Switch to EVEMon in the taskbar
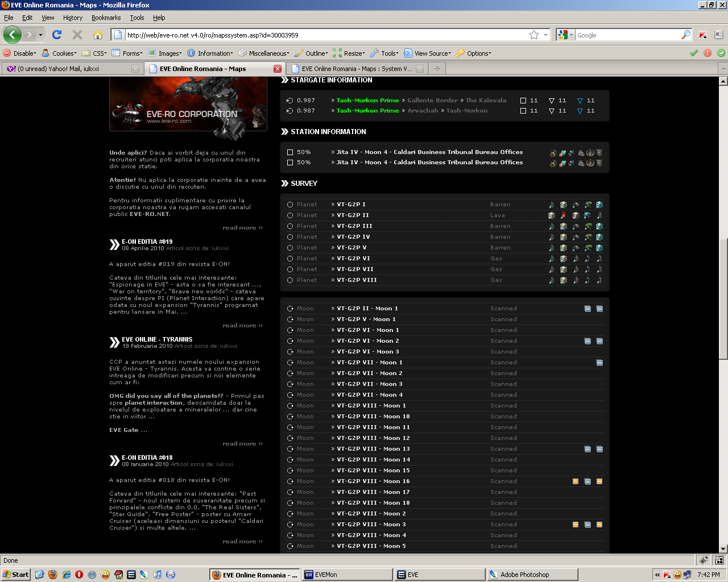The height and width of the screenshot is (582, 728). pos(346,575)
